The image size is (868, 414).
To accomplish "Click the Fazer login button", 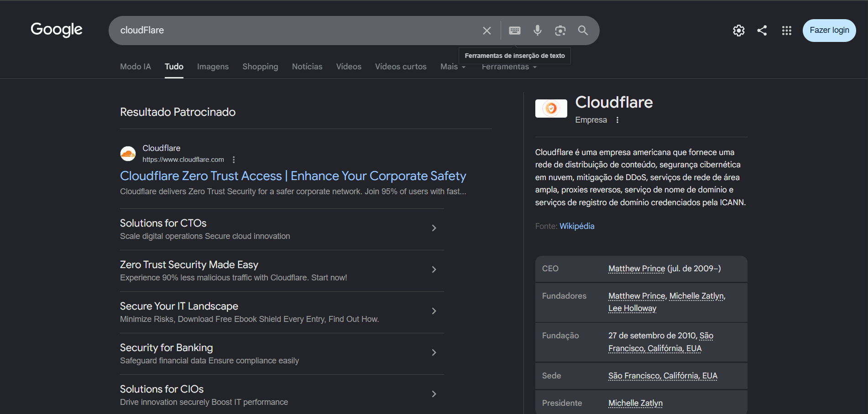I will coord(829,31).
